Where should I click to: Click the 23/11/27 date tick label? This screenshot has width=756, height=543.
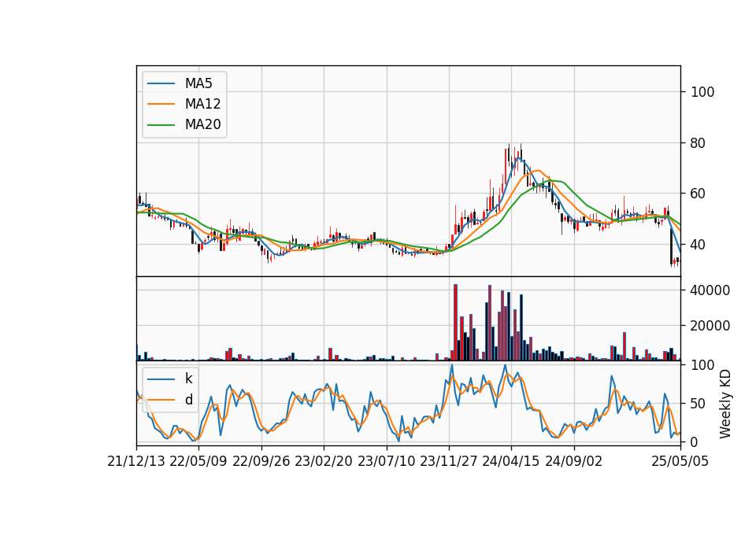448,462
